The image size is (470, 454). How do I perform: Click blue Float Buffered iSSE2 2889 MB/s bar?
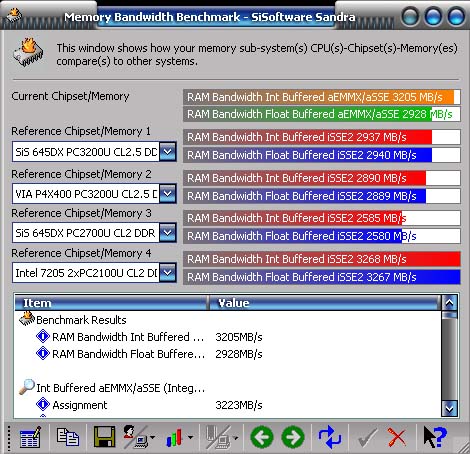click(x=322, y=196)
